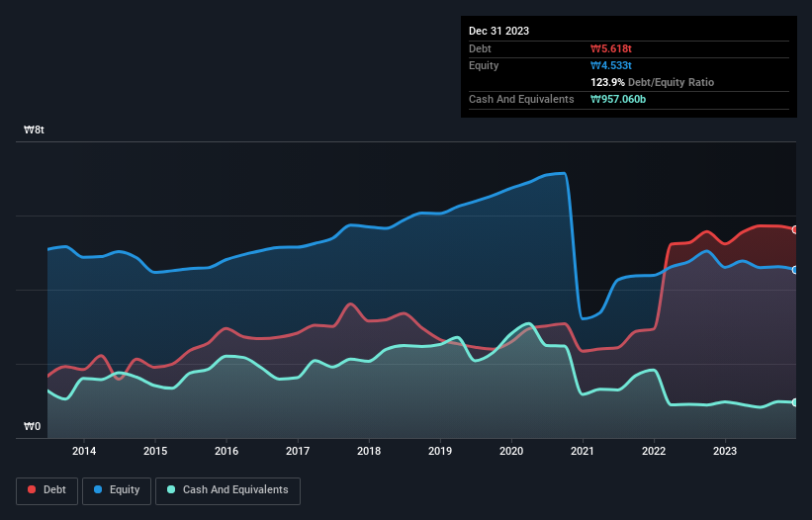812x520 pixels.
Task: Click the 2014 x-axis label
Action: (x=84, y=451)
